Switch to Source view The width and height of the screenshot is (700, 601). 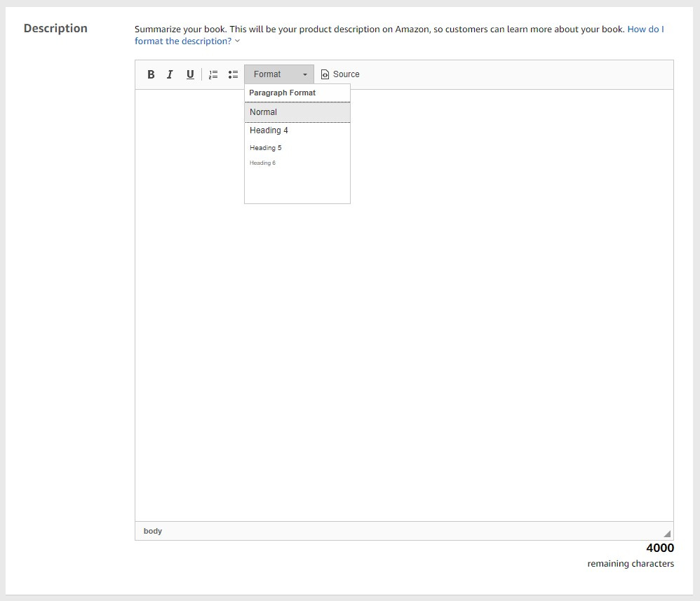(x=340, y=74)
